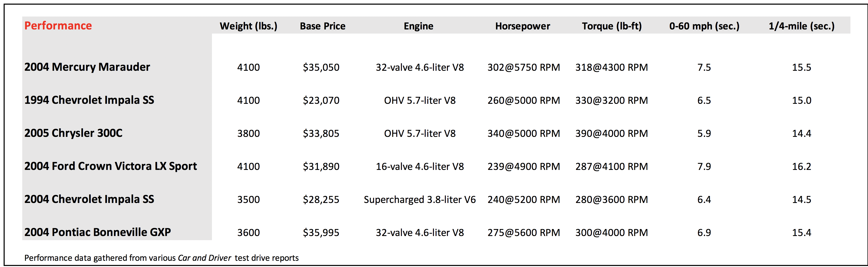868x267 pixels.
Task: Select the 16.2 quarter-mile time cell
Action: (x=801, y=166)
